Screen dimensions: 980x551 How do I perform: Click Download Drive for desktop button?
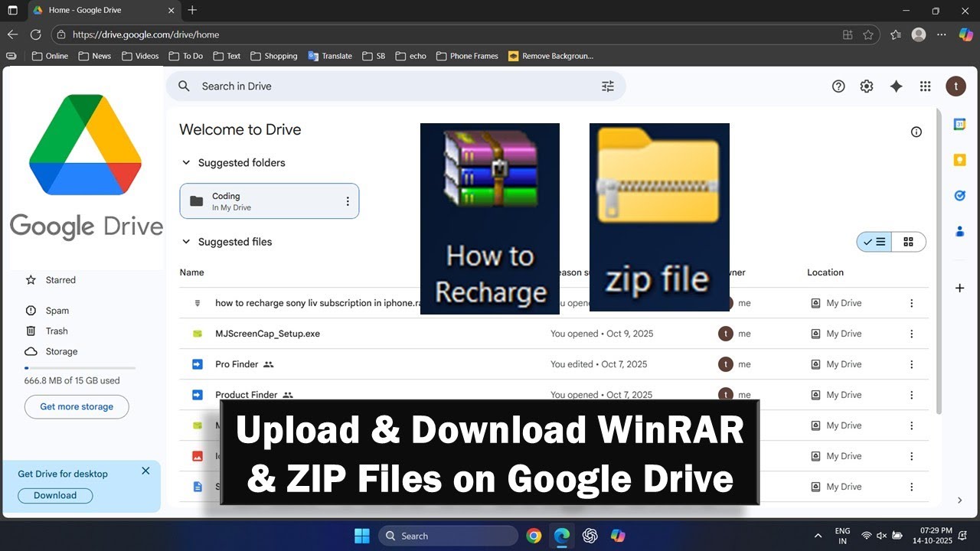55,496
